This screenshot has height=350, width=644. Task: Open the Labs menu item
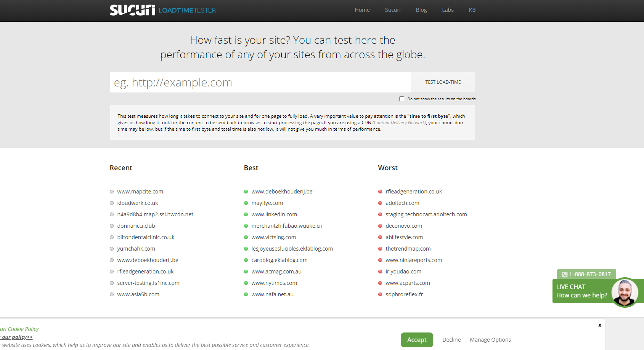448,10
